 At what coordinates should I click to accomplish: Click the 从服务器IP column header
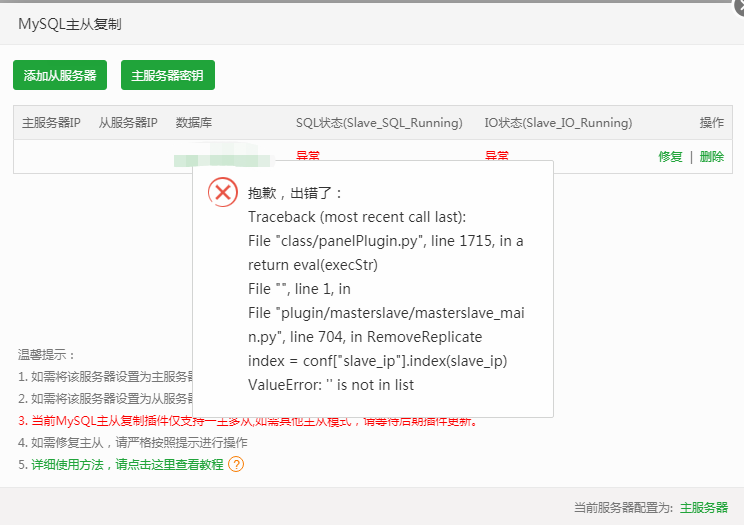[x=128, y=123]
